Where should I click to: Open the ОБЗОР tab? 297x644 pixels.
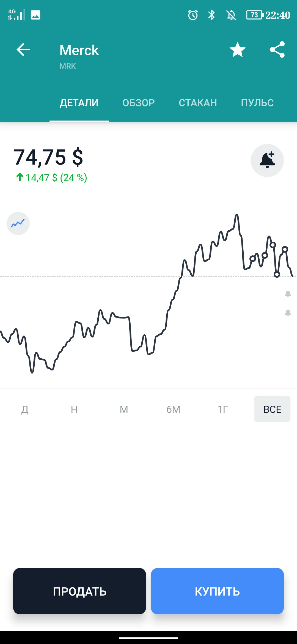pyautogui.click(x=139, y=103)
